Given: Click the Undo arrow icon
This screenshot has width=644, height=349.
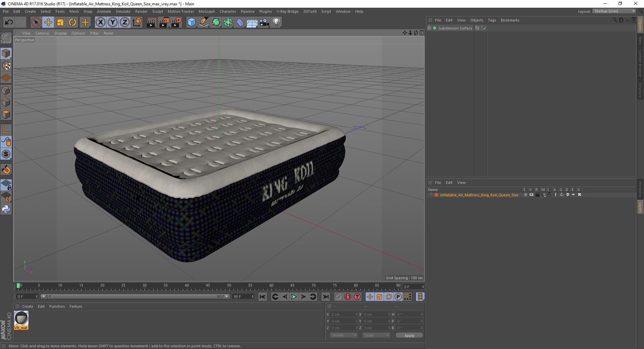Looking at the screenshot, I should pyautogui.click(x=9, y=22).
